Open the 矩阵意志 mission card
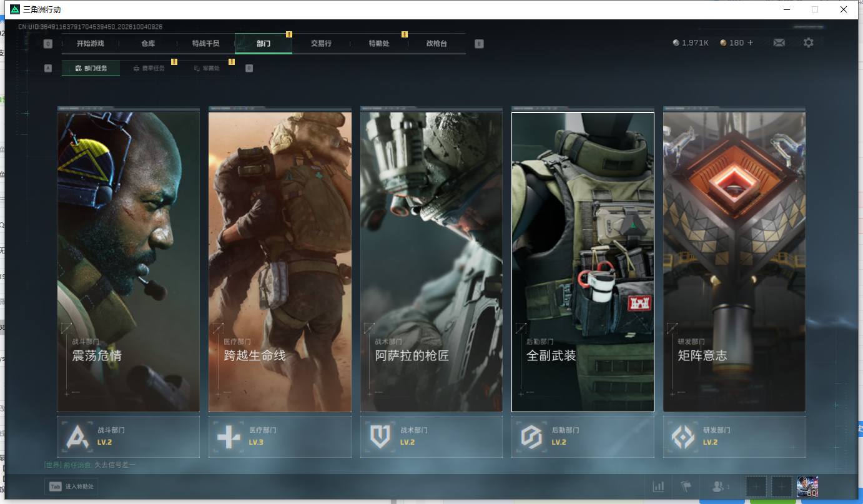 click(x=734, y=262)
